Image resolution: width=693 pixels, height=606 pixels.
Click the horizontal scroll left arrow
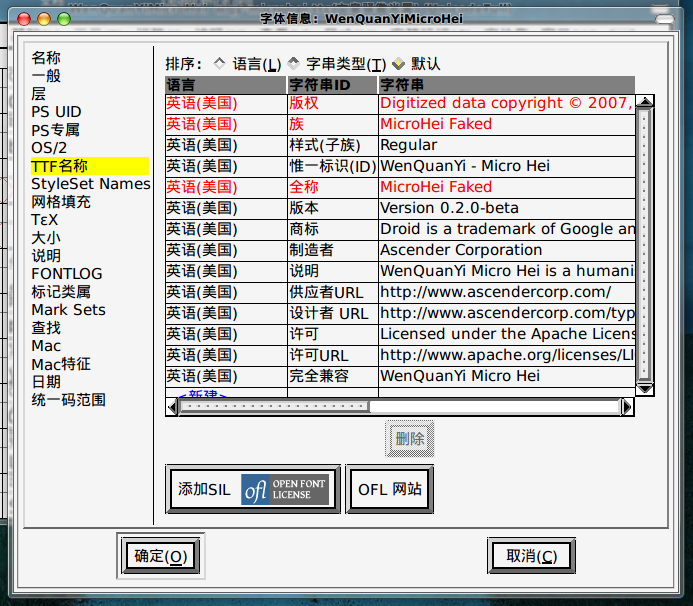(172, 407)
